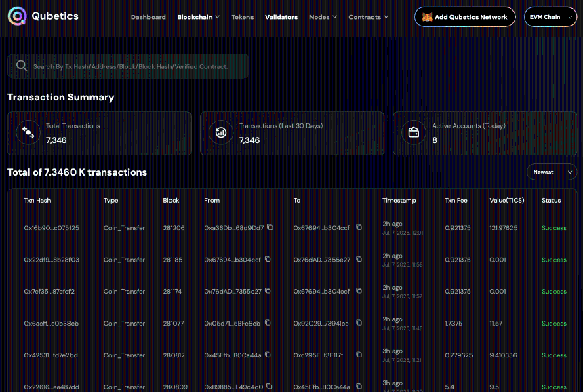Open block 281206
583x392 pixels.
coord(174,228)
